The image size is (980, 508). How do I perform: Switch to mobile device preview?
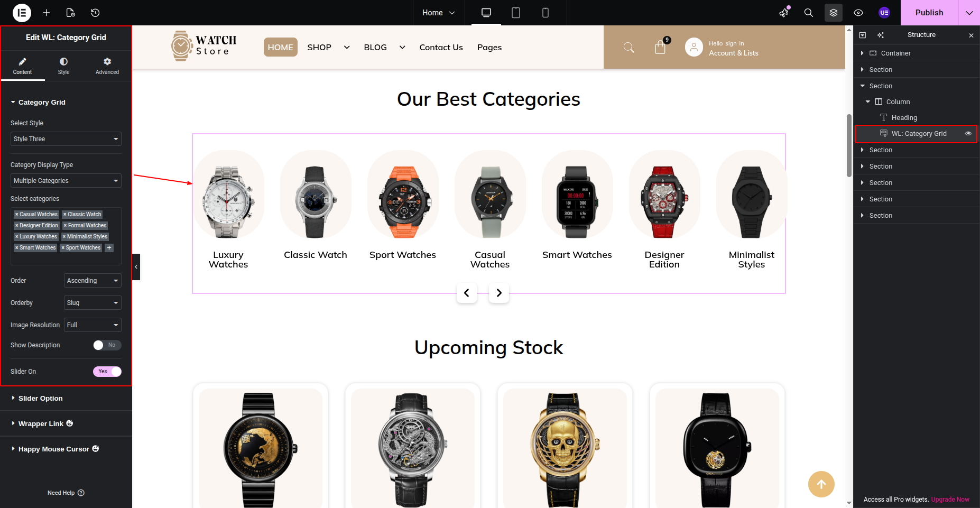546,13
